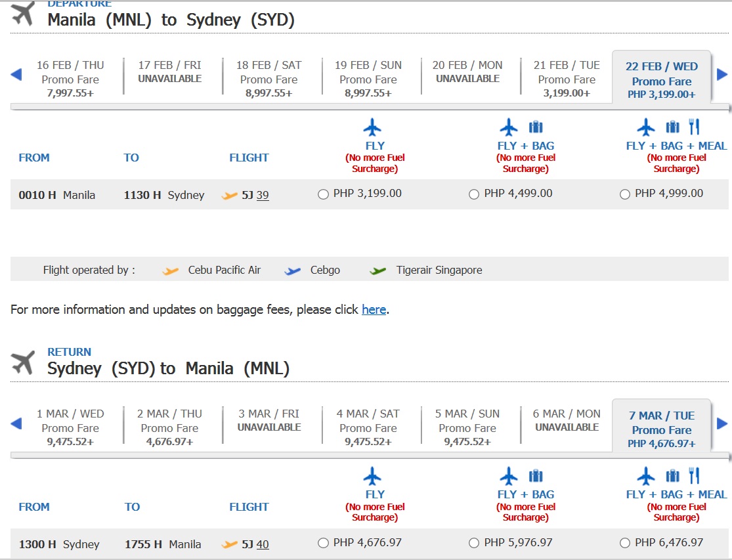
Task: Click return FLY column plane icon
Action: 372,476
